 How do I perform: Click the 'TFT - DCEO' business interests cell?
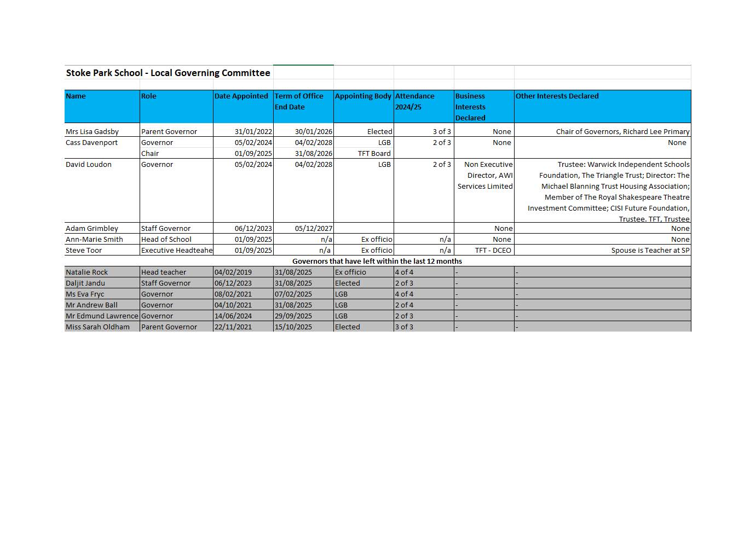tap(493, 251)
